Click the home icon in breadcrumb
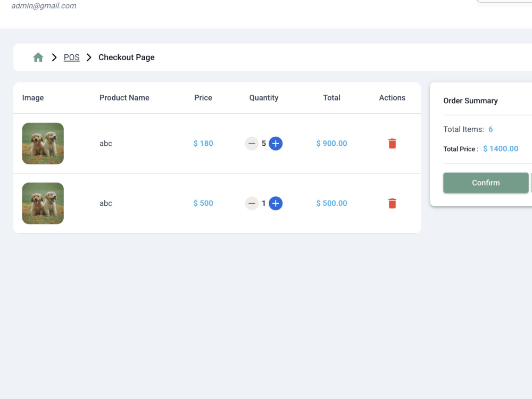Screen dimensions: 532x399 point(38,57)
